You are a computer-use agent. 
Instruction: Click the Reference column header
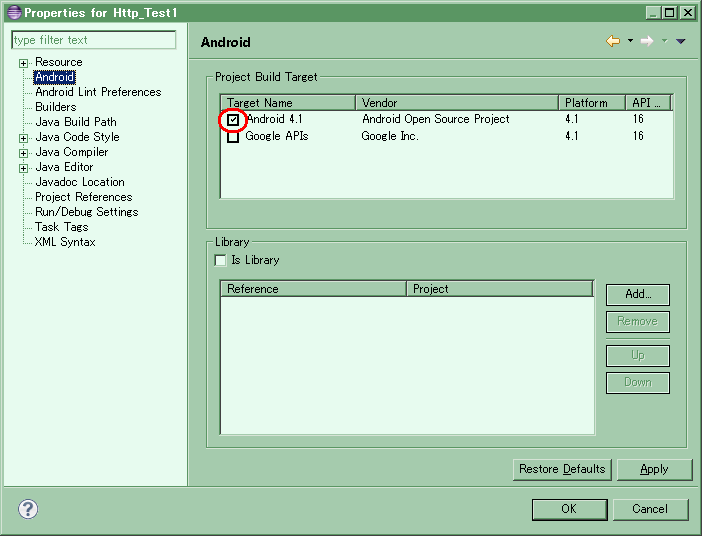click(x=313, y=289)
